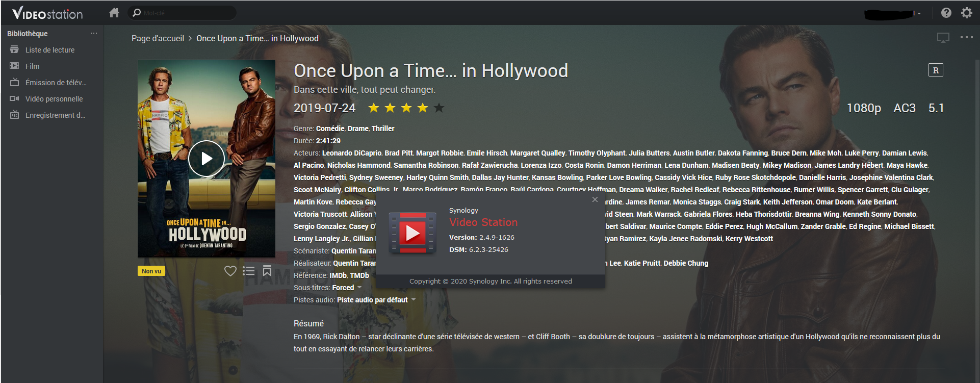Click the Once Upon a Time poster thumbnail
Screen dimensions: 980x383
207,159
